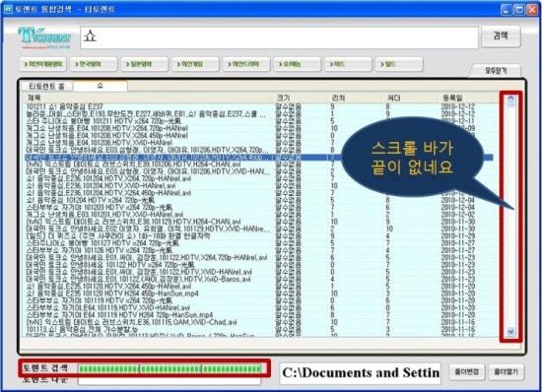The image size is (542, 392).
Task: Click the scrollbar down arrow
Action: coord(510,332)
